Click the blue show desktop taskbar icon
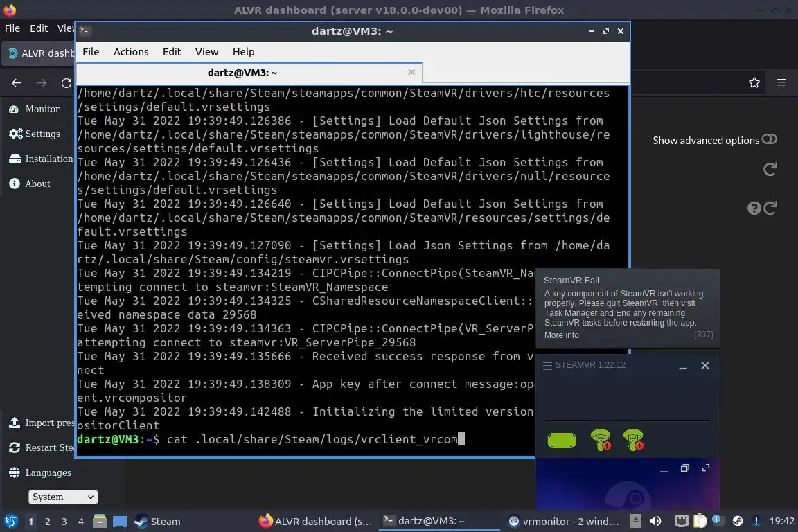 pyautogui.click(x=120, y=522)
